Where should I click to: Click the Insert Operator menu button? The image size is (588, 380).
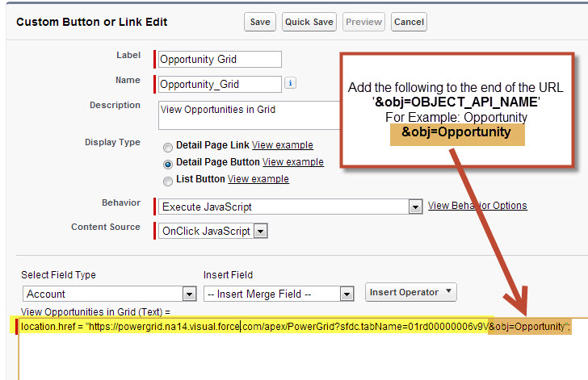411,292
